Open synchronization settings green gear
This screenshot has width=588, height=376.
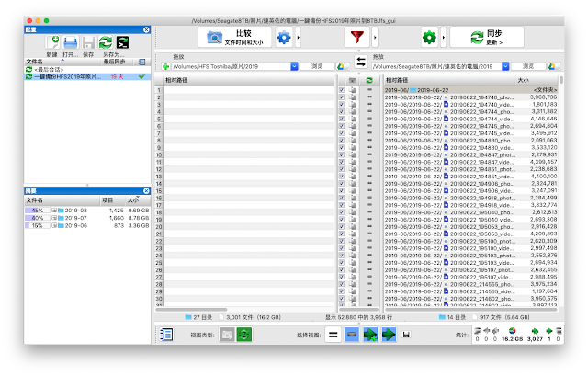(x=429, y=37)
